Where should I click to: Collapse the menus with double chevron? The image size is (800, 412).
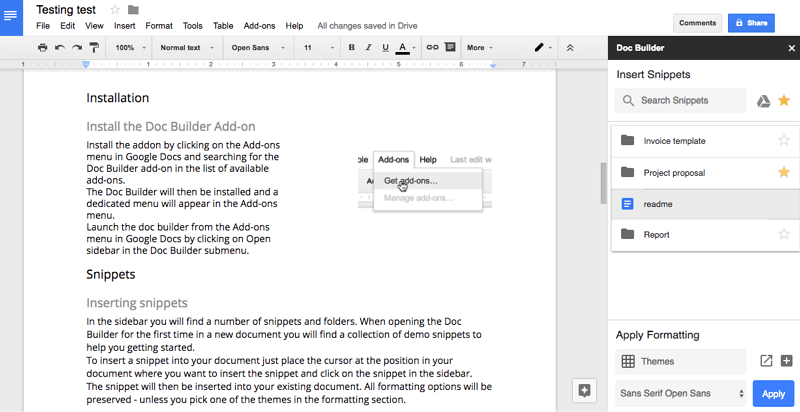570,47
